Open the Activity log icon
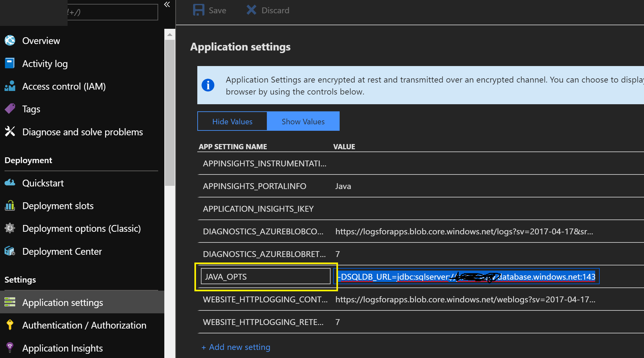644x358 pixels. 10,63
